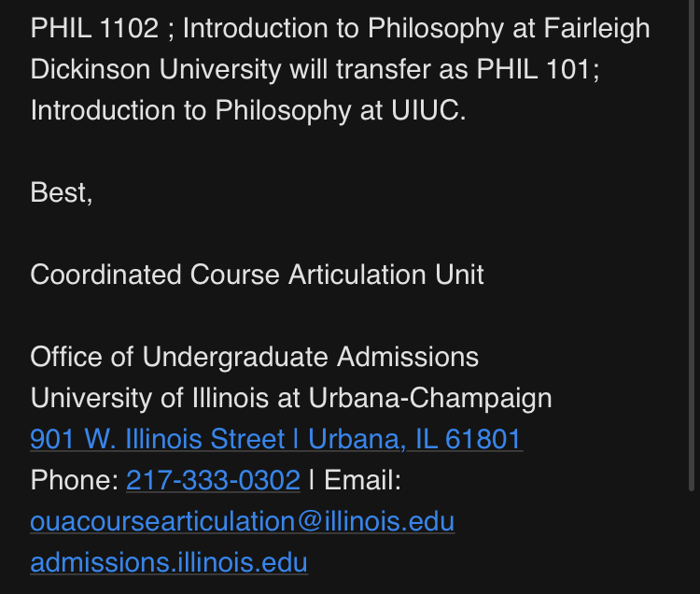Screen dimensions: 700x594
Task: Click the University of Illinois at Urbana-Champaign line
Action: point(290,398)
